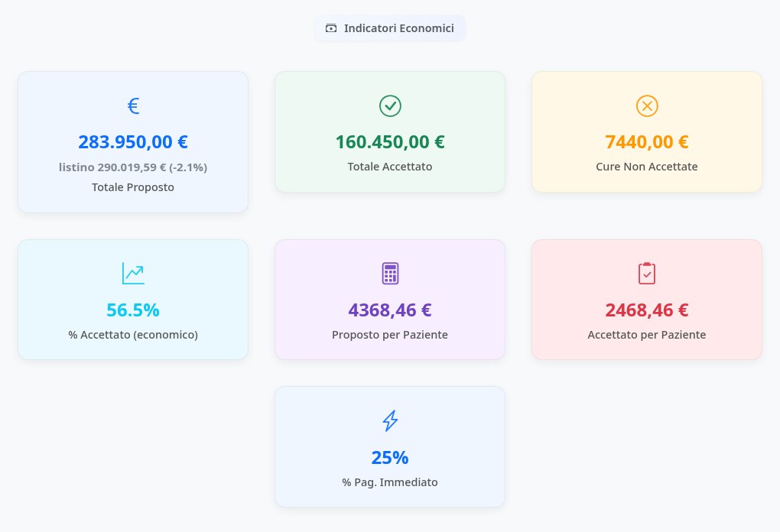780x532 pixels.
Task: Click the 56.5% acceptance value
Action: tap(133, 310)
